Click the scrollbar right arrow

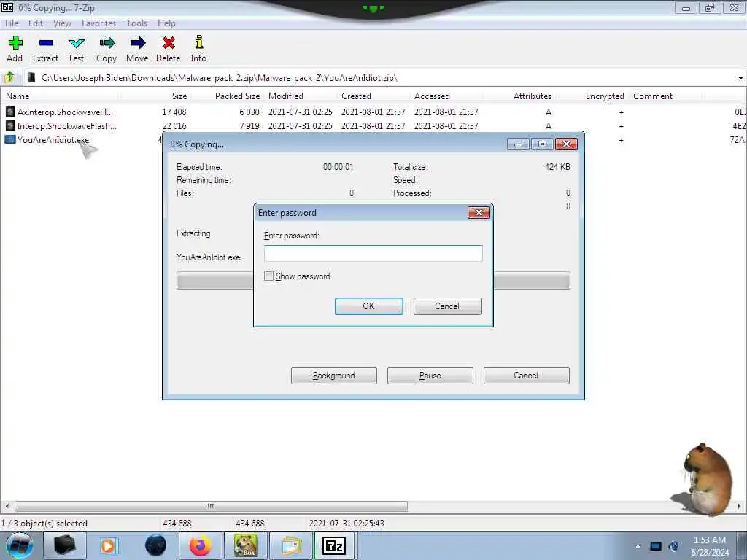pyautogui.click(x=740, y=506)
